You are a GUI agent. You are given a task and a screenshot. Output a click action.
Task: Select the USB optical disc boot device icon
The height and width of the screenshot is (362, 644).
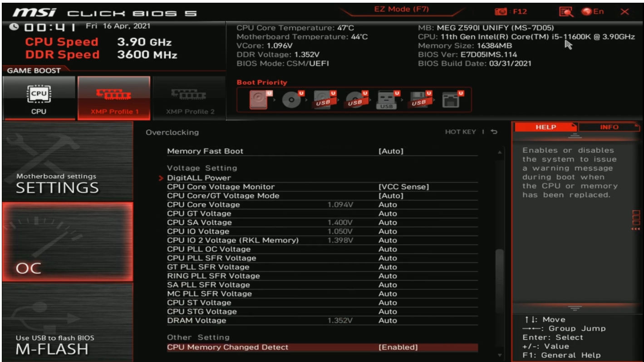point(356,100)
